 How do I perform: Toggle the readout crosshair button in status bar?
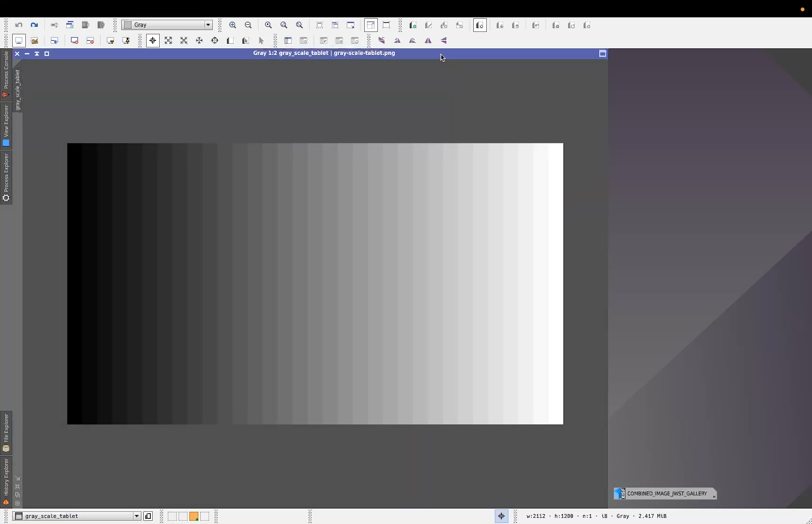501,516
